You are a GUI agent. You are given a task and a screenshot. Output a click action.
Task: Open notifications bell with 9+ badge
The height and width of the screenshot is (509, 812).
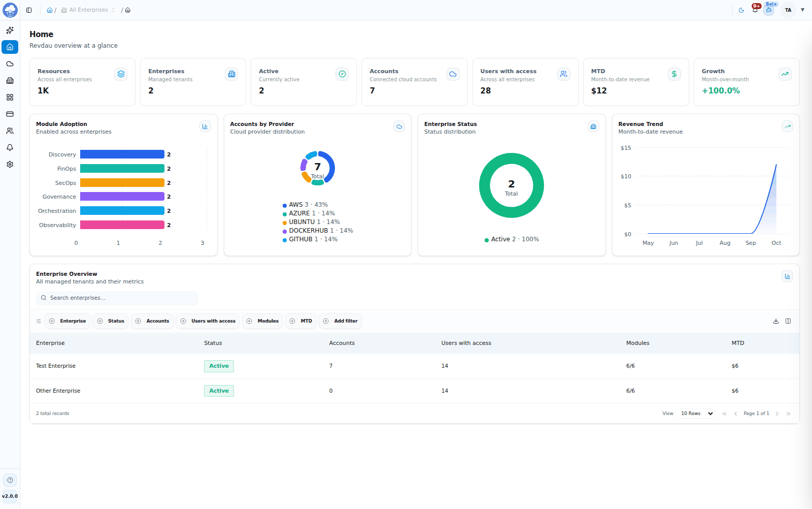[x=755, y=10]
